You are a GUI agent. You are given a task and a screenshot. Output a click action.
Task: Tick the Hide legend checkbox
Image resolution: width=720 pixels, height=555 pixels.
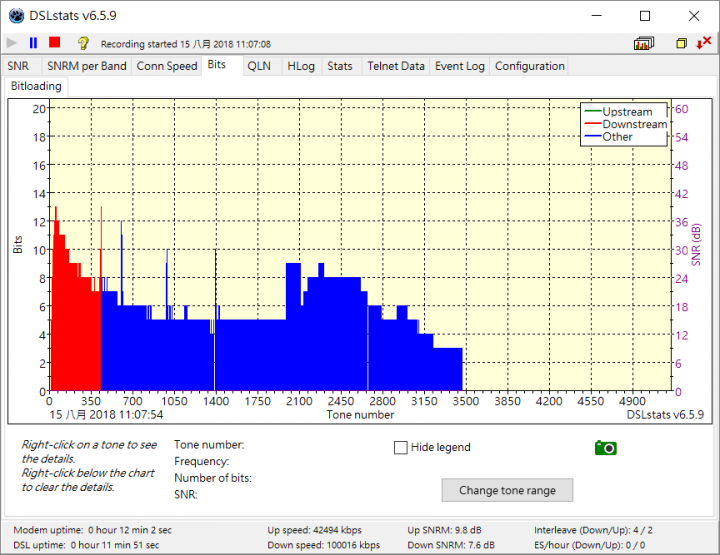point(400,447)
